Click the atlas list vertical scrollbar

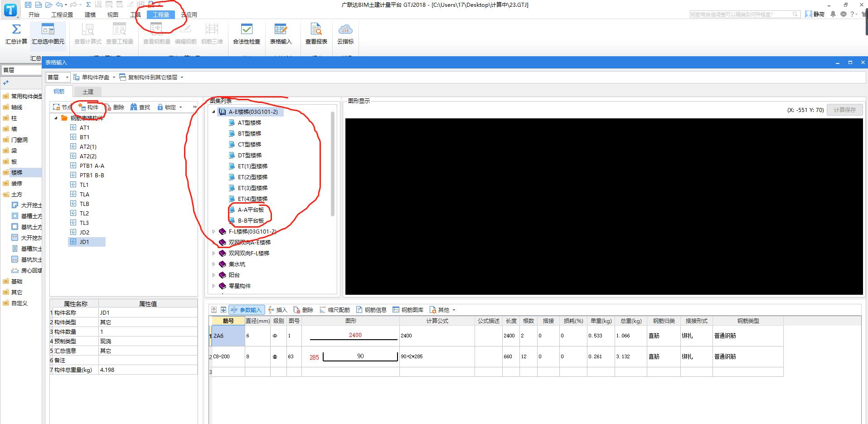pyautogui.click(x=333, y=163)
